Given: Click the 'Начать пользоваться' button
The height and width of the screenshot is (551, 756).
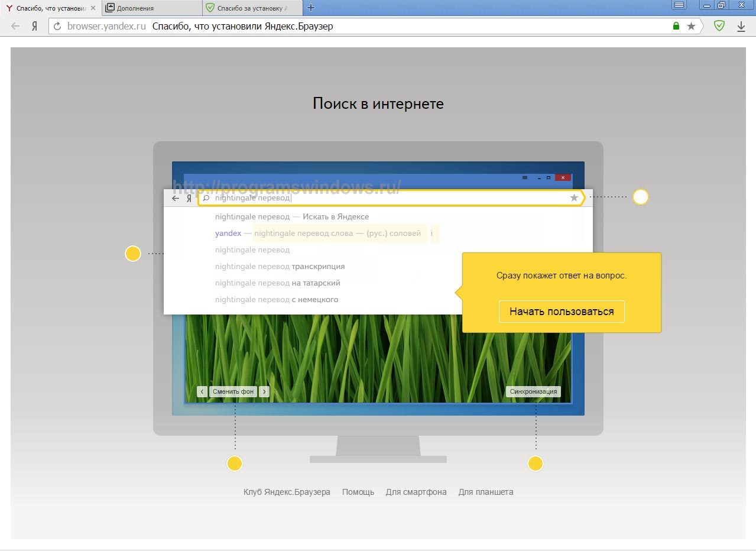Looking at the screenshot, I should (562, 312).
